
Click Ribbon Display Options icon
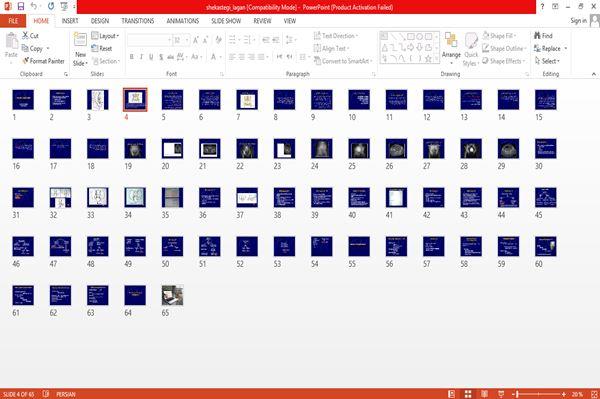tap(555, 6)
